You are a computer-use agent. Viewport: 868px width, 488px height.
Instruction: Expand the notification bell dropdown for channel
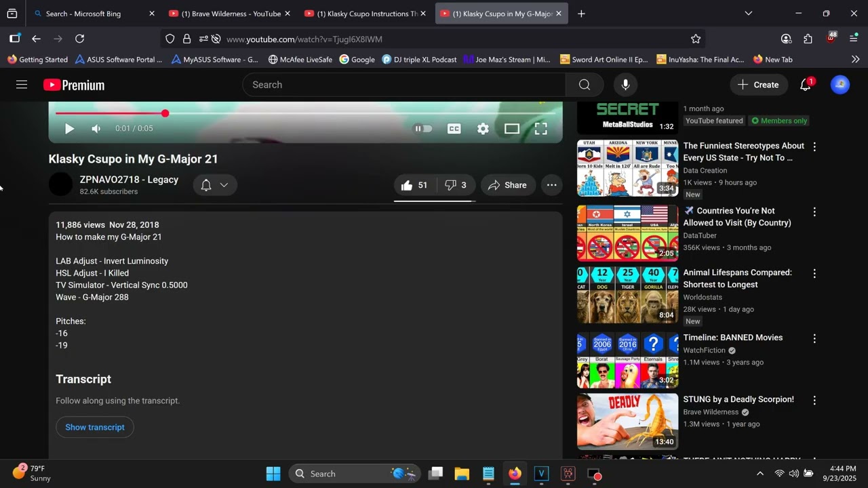tap(215, 185)
